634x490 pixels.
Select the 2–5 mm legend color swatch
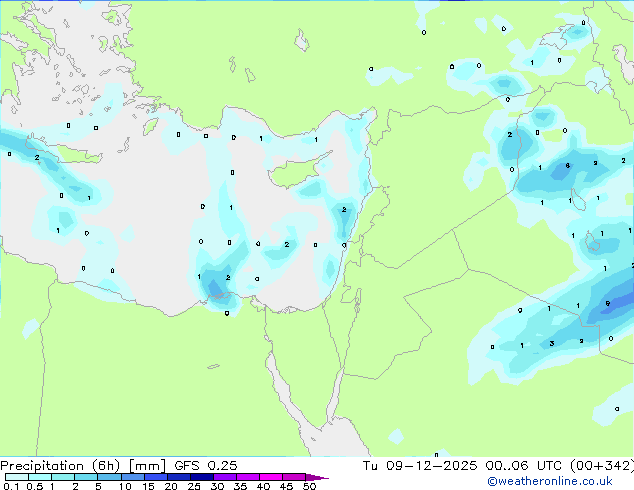coord(86,477)
